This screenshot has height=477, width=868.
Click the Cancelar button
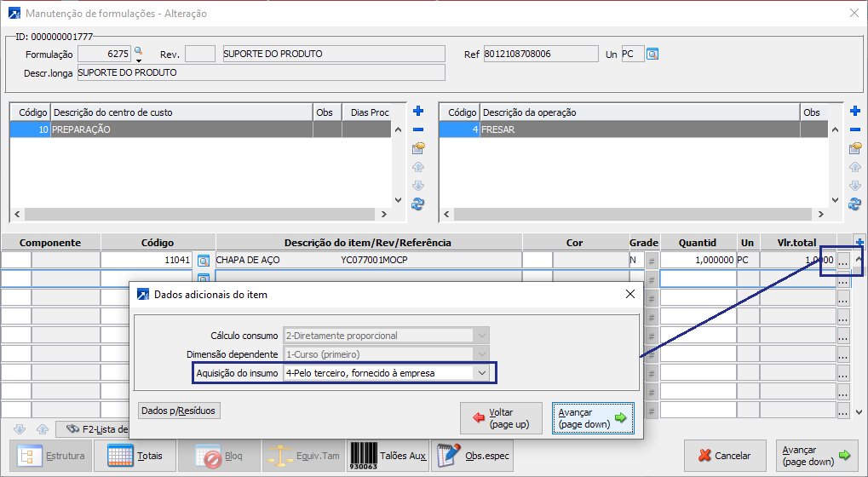(x=725, y=456)
